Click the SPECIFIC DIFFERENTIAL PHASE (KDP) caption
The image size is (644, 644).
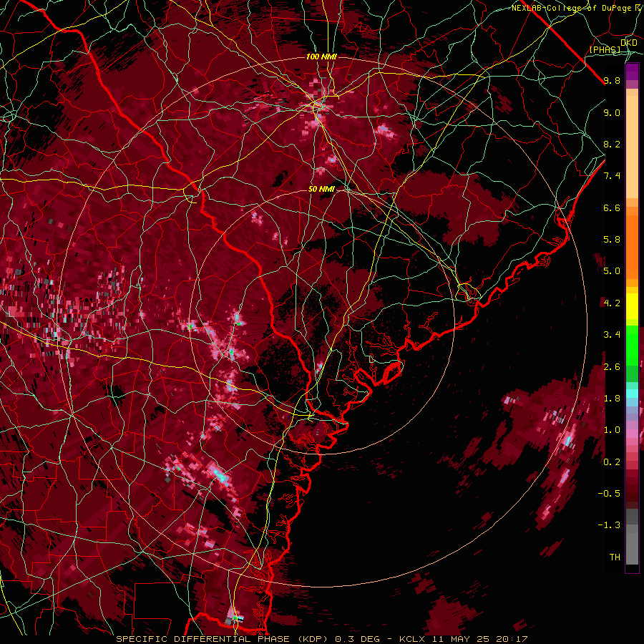point(224,639)
